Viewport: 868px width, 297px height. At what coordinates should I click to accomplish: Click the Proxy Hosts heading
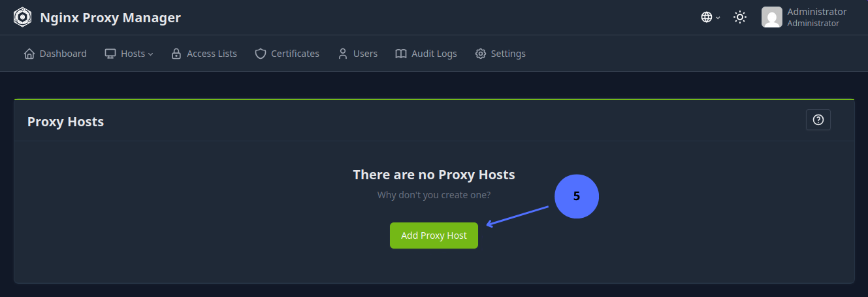[65, 122]
